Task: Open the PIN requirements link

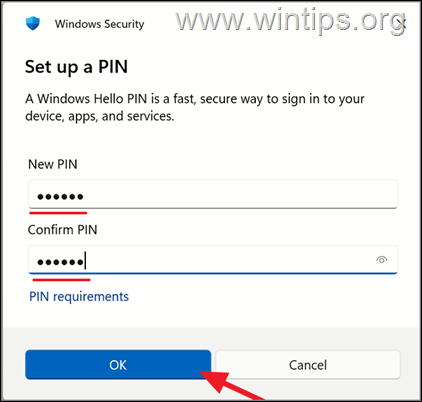Action: tap(79, 296)
